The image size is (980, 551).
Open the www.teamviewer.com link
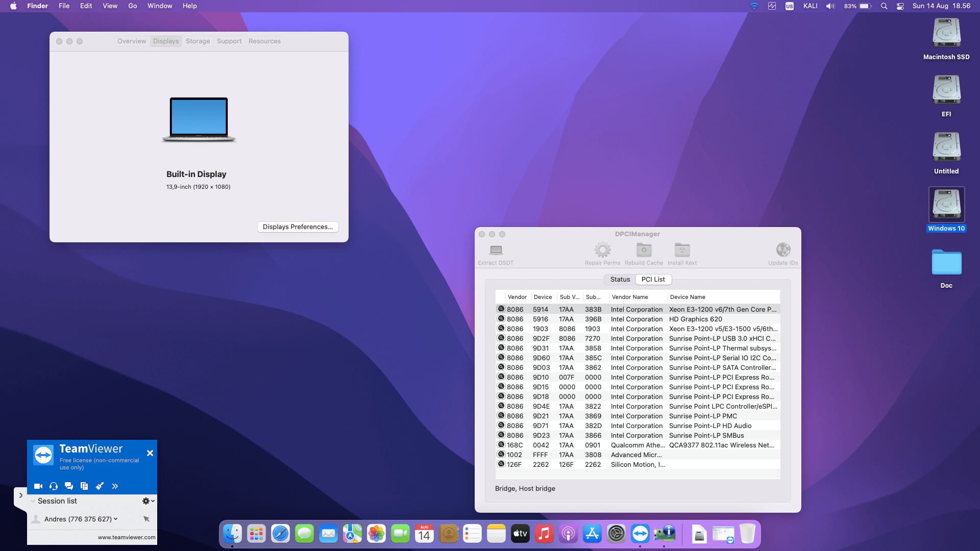click(126, 537)
